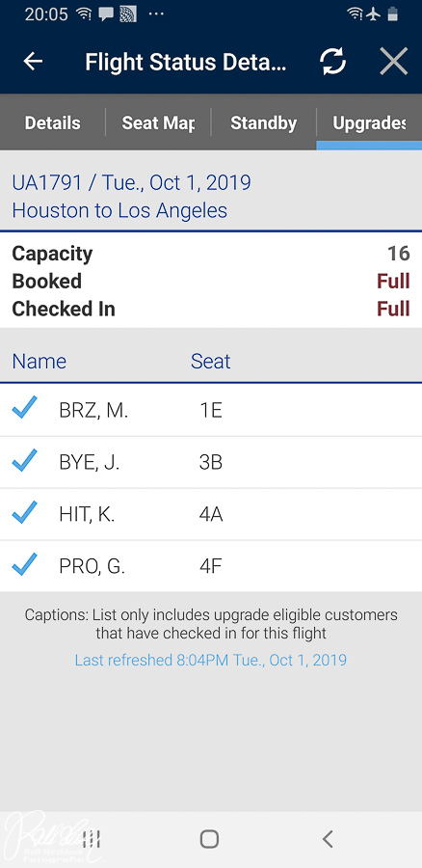Open the Seat Map tab
This screenshot has height=868, width=422.
[x=158, y=122]
